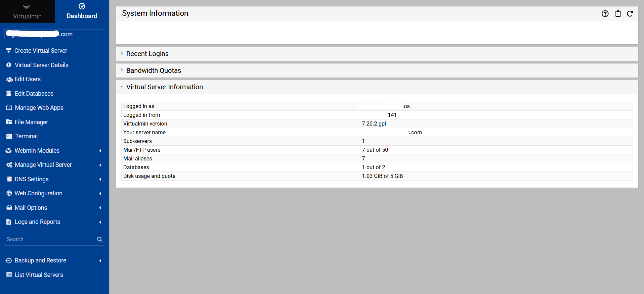Click the Virtual Server Details info icon
Image resolution: width=644 pixels, height=294 pixels.
(x=9, y=65)
